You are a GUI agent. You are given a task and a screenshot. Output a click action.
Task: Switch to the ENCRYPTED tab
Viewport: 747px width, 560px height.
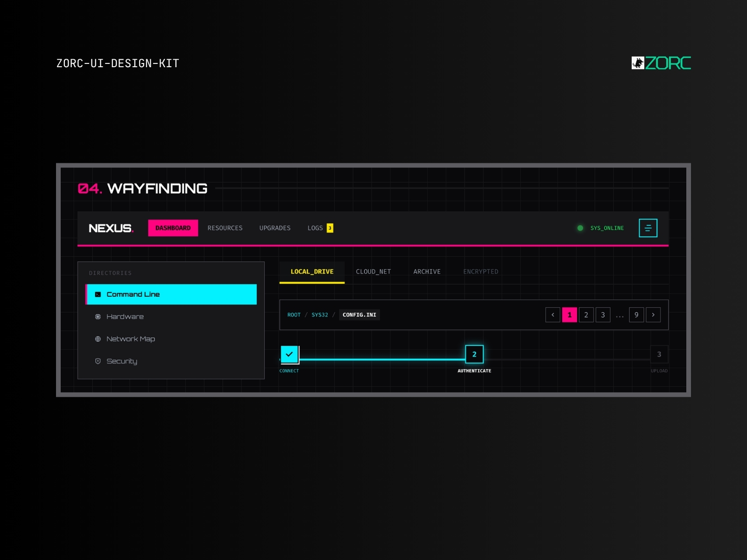click(481, 272)
